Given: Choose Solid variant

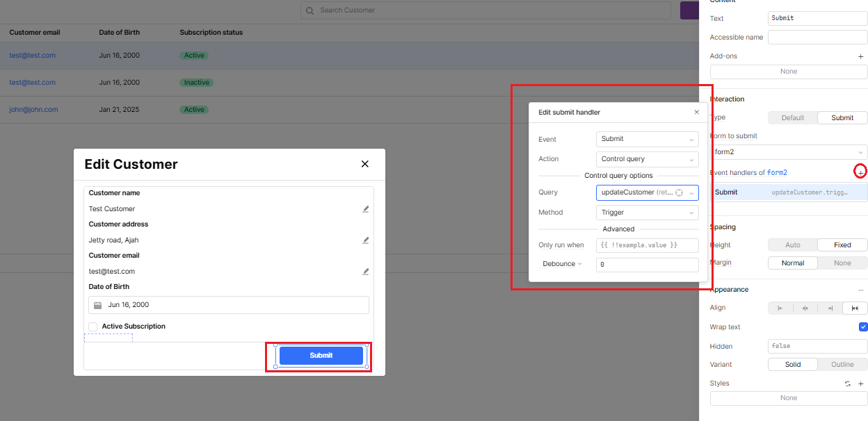Looking at the screenshot, I should tap(793, 364).
